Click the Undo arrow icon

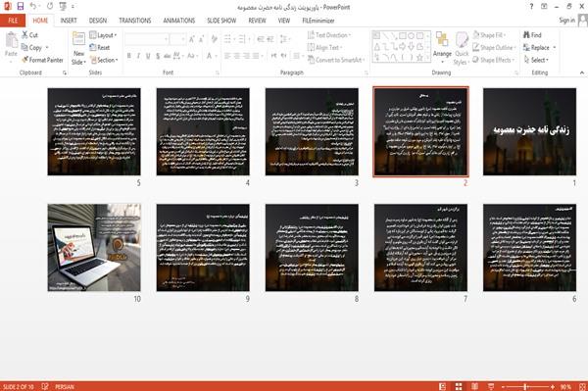(x=33, y=7)
